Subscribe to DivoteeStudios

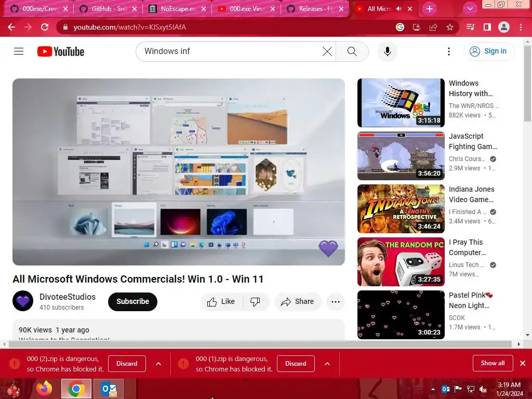132,302
